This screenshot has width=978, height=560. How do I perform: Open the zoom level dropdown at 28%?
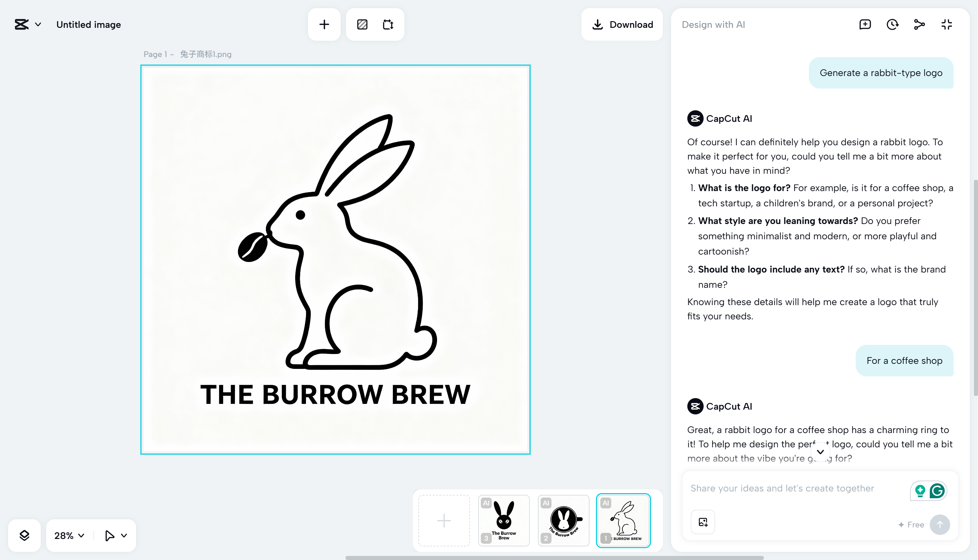pyautogui.click(x=69, y=535)
